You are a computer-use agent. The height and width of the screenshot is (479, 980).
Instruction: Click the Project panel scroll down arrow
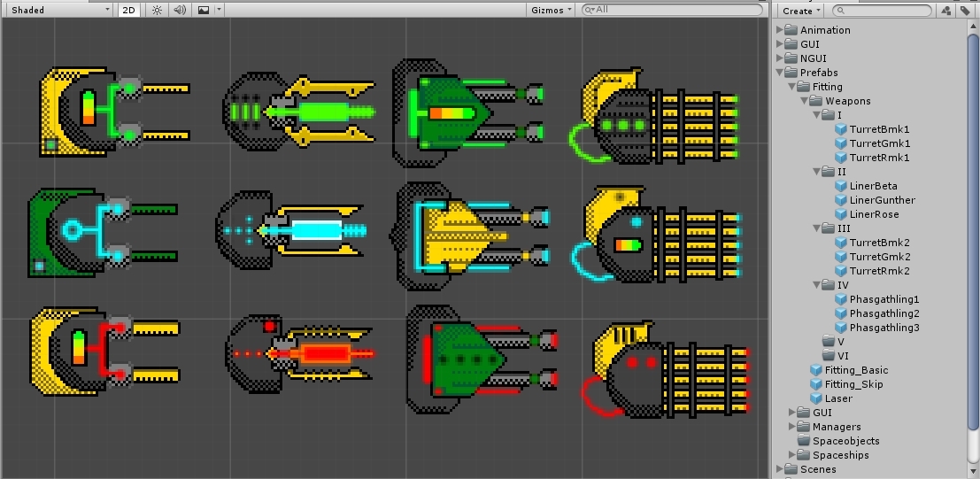(973, 472)
